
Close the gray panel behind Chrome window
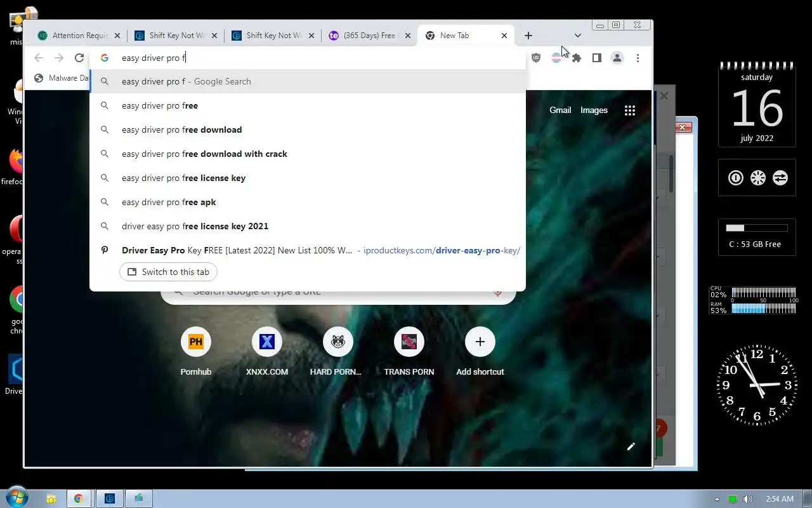[664, 96]
